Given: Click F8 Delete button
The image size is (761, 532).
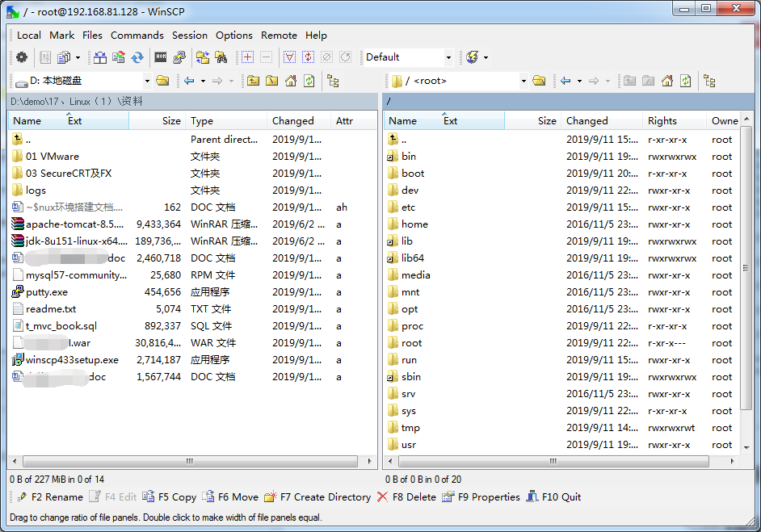Looking at the screenshot, I should coord(406,497).
